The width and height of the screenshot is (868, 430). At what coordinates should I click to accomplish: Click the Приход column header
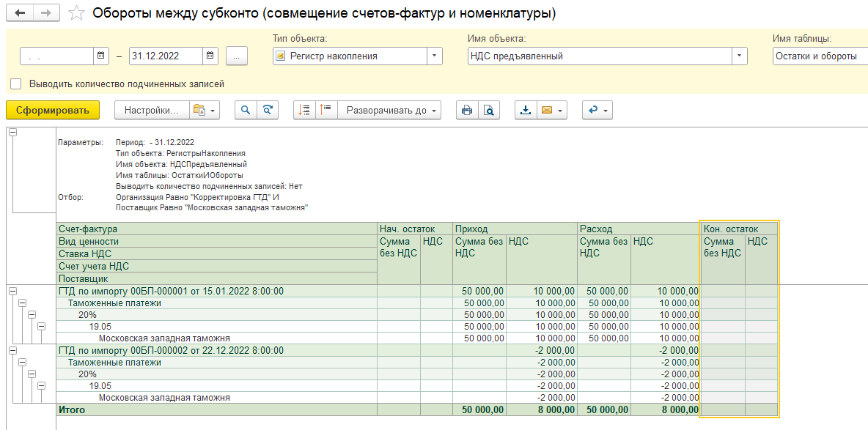(515, 229)
